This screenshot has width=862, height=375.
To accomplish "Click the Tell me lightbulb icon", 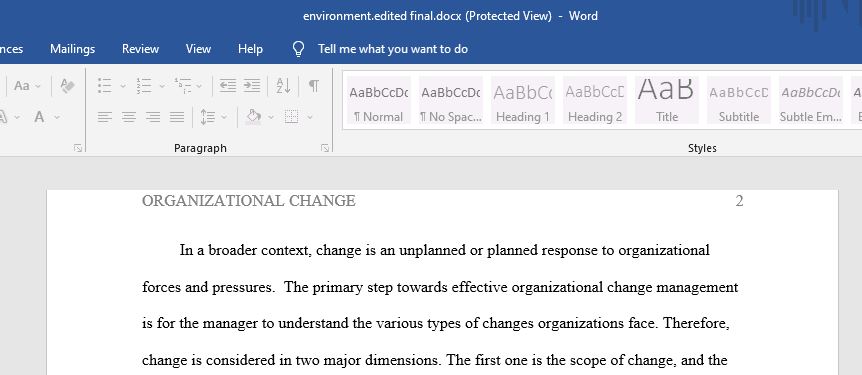I will pos(298,49).
